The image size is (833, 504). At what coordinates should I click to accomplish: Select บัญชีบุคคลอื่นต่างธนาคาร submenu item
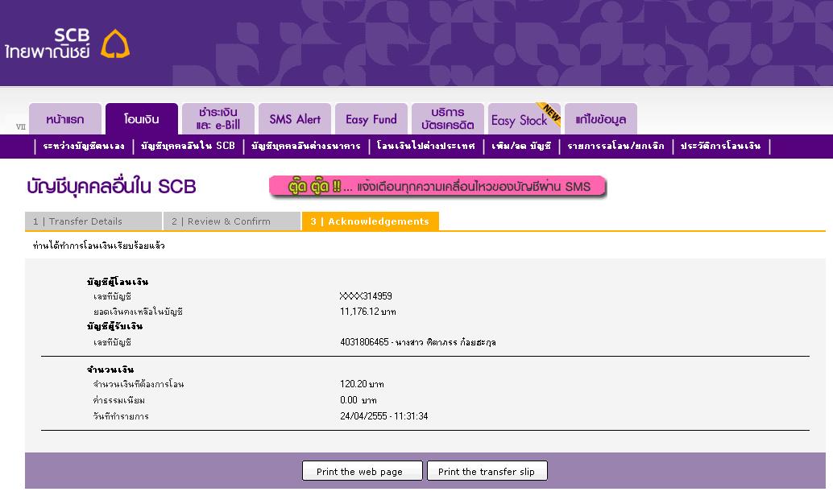306,146
